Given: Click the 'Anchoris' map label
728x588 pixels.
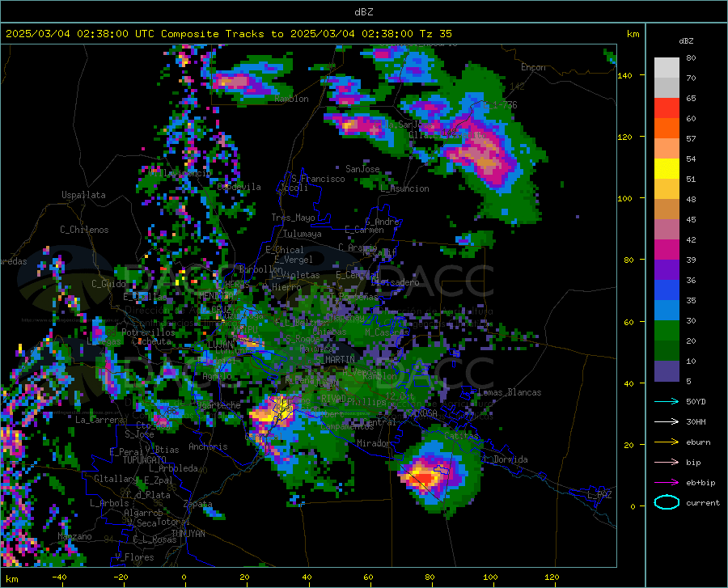Looking at the screenshot, I should [208, 446].
